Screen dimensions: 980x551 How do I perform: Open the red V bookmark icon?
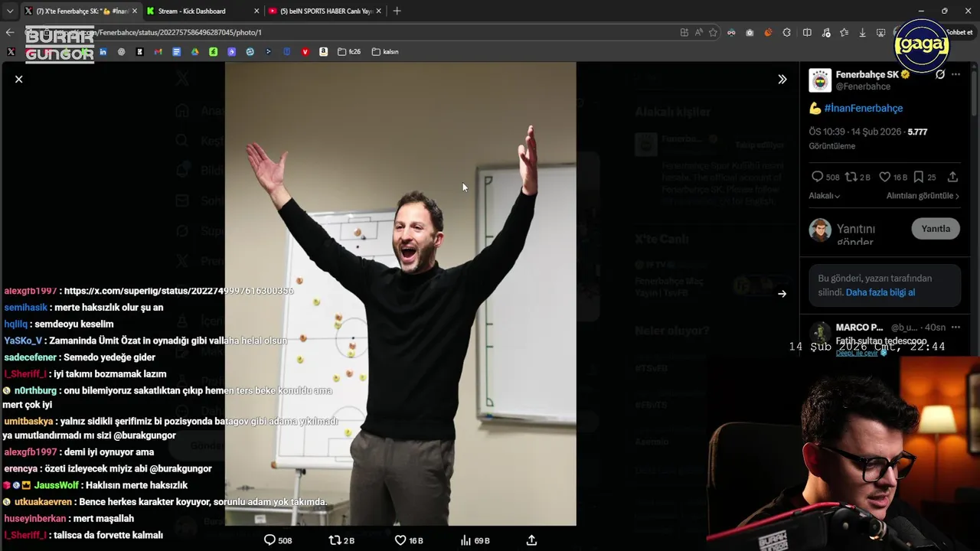point(305,52)
